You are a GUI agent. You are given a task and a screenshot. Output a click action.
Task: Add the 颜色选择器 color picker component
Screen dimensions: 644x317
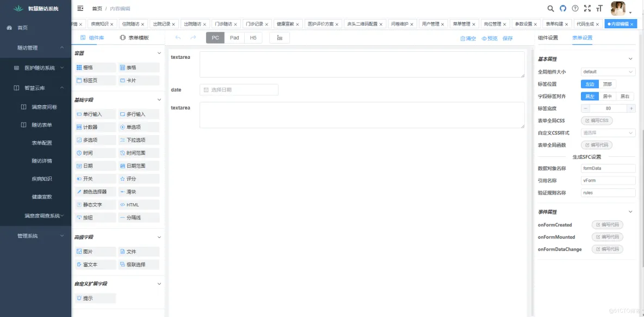click(95, 192)
